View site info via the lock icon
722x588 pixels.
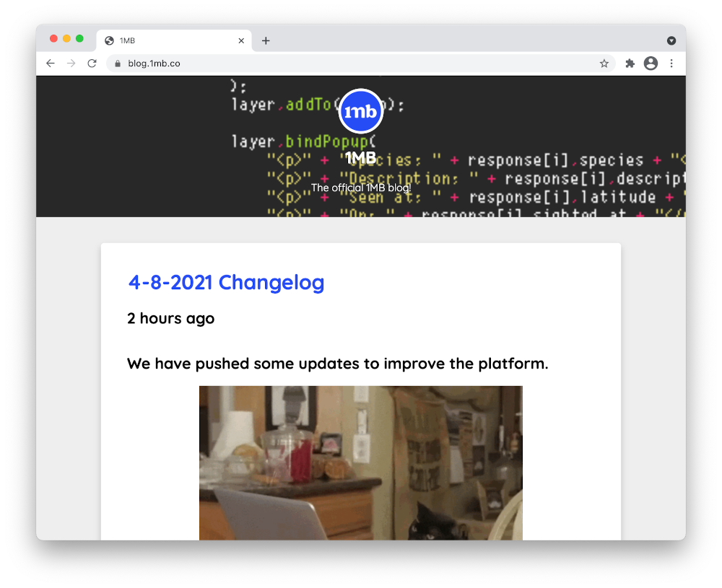click(x=118, y=63)
